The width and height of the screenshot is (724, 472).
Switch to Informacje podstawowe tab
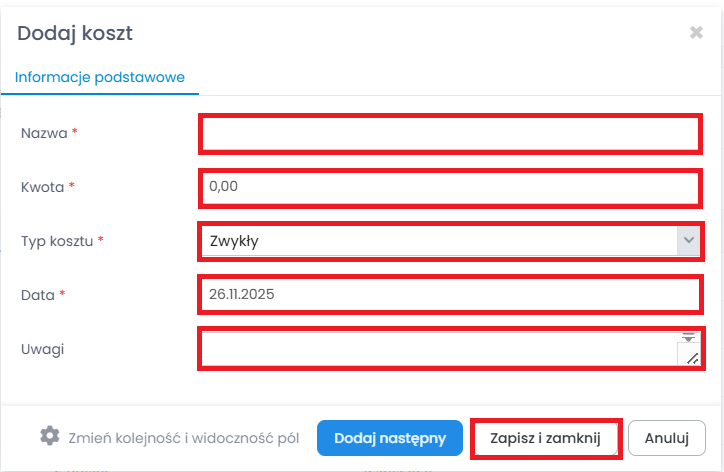click(x=100, y=77)
